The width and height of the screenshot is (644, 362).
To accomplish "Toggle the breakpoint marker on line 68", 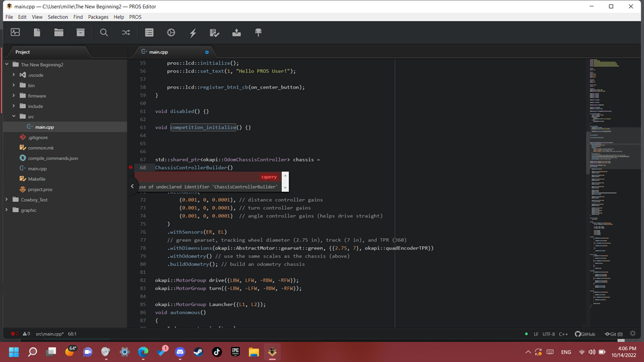I will tap(131, 168).
